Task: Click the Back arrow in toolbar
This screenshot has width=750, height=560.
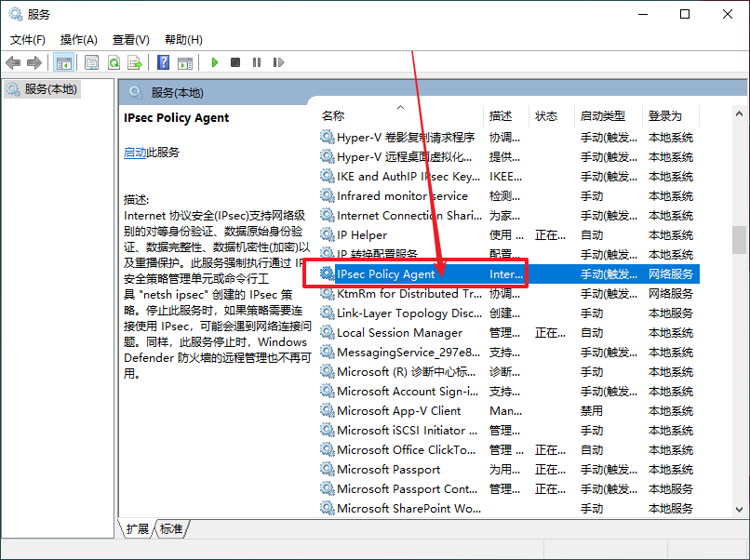Action: click(x=13, y=62)
